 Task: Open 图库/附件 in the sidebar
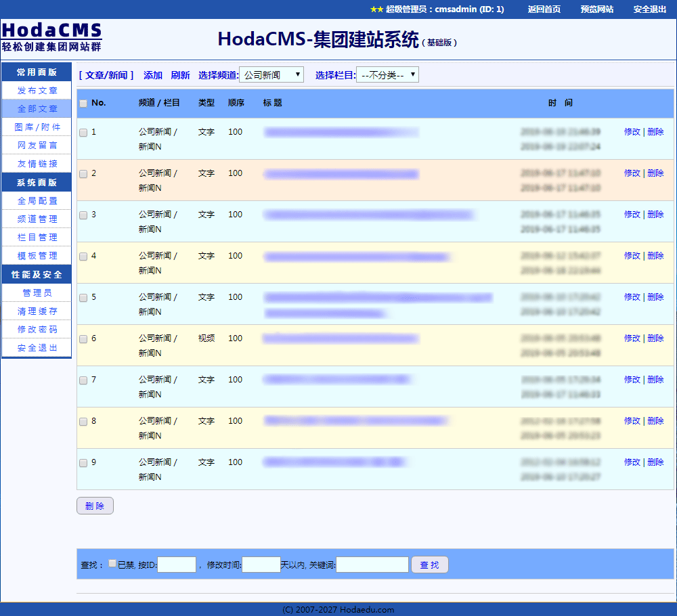(x=37, y=127)
